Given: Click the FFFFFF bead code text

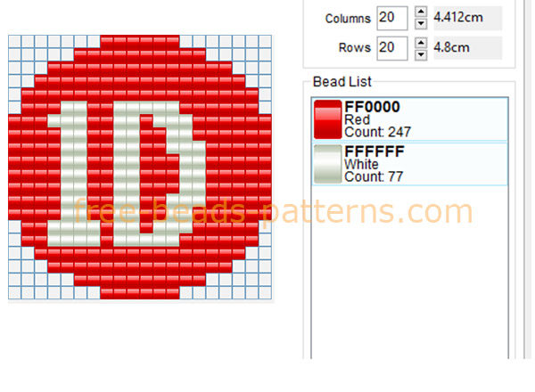Looking at the screenshot, I should (374, 151).
